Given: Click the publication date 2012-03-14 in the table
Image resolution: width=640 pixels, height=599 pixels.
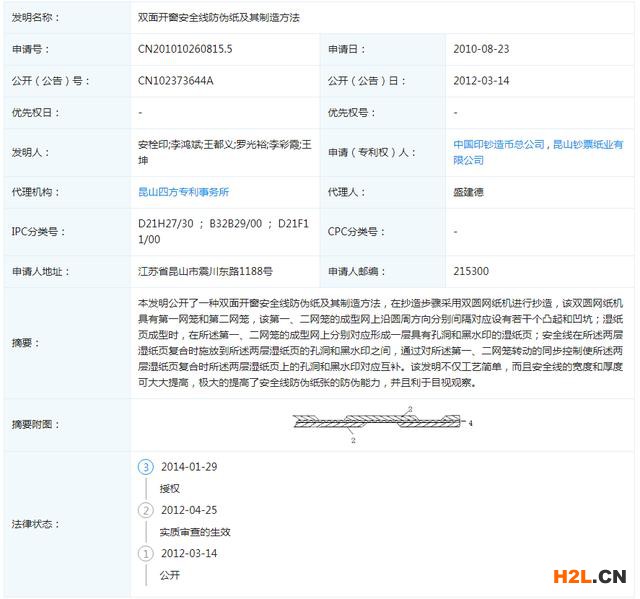Looking at the screenshot, I should tap(481, 81).
